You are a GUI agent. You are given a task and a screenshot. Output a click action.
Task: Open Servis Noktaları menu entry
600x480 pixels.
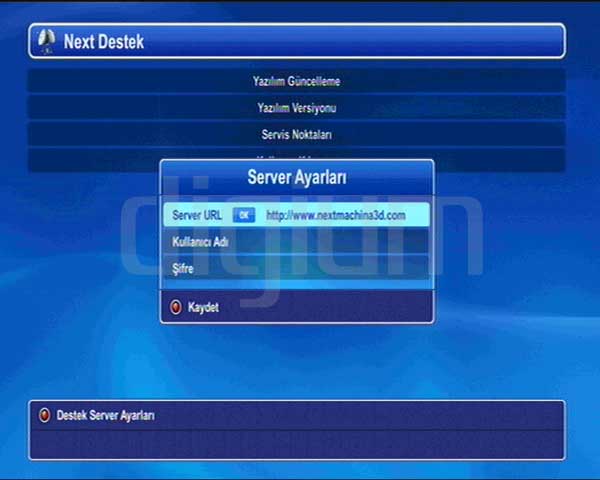tap(297, 134)
